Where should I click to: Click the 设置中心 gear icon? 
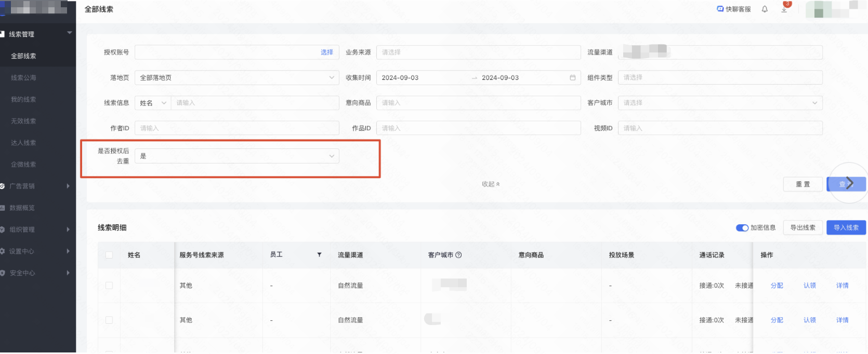(x=3, y=251)
